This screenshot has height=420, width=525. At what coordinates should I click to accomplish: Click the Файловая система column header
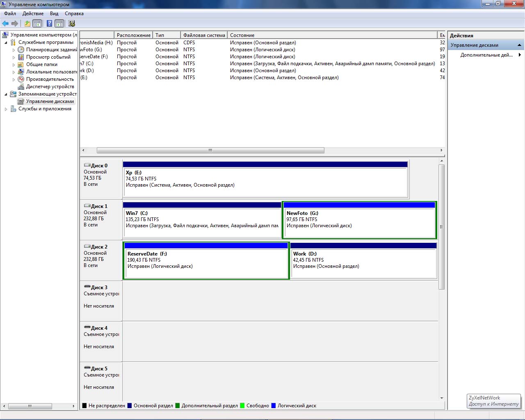(x=204, y=35)
